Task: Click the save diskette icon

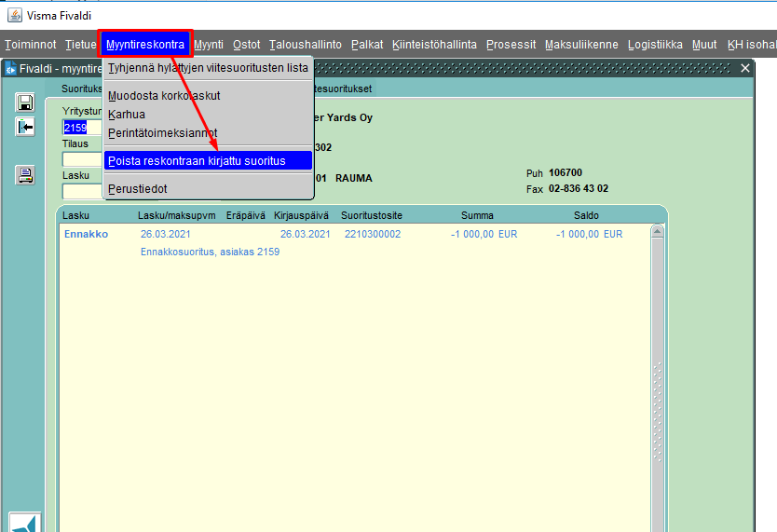Action: pos(25,102)
